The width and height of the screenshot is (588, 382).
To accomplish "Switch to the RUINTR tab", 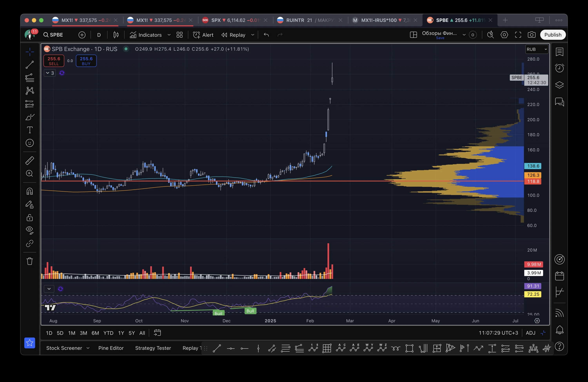I will (310, 20).
